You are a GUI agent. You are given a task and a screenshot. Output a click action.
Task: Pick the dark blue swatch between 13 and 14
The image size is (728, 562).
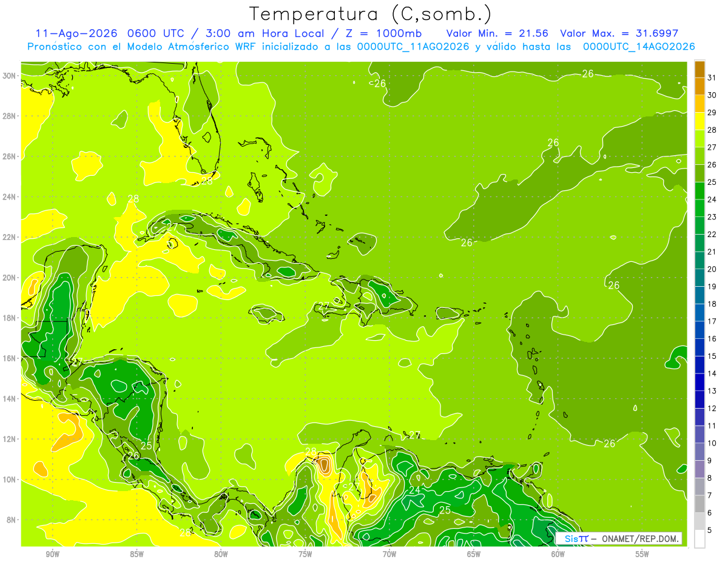pos(699,383)
